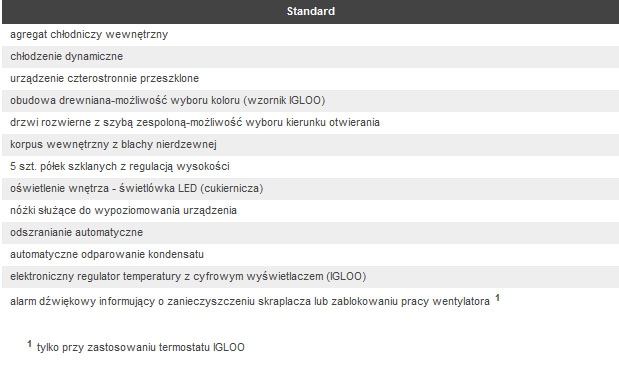This screenshot has width=619, height=367.
Task: Click the (wzornik IGLOO) text
Action: [284, 101]
